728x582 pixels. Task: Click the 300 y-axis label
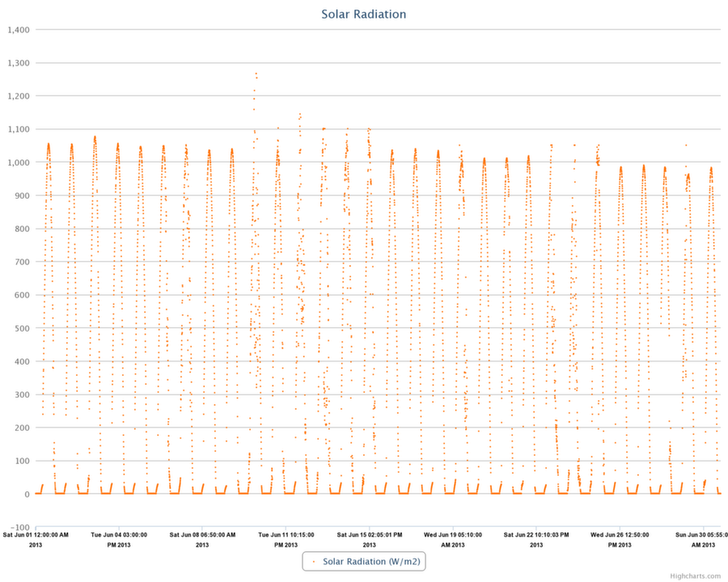coord(22,395)
